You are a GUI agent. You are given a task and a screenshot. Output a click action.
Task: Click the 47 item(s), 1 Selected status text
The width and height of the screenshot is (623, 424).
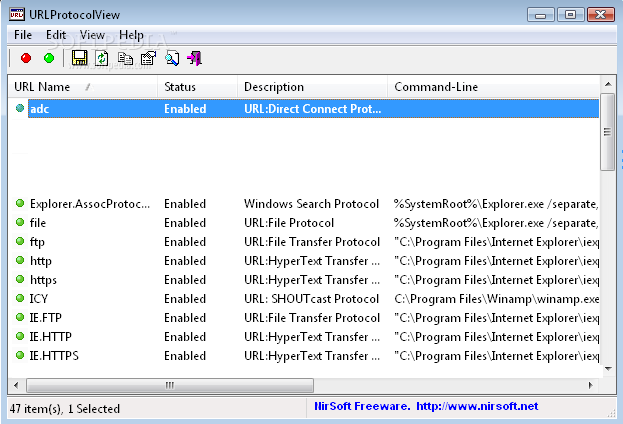[x=65, y=409]
